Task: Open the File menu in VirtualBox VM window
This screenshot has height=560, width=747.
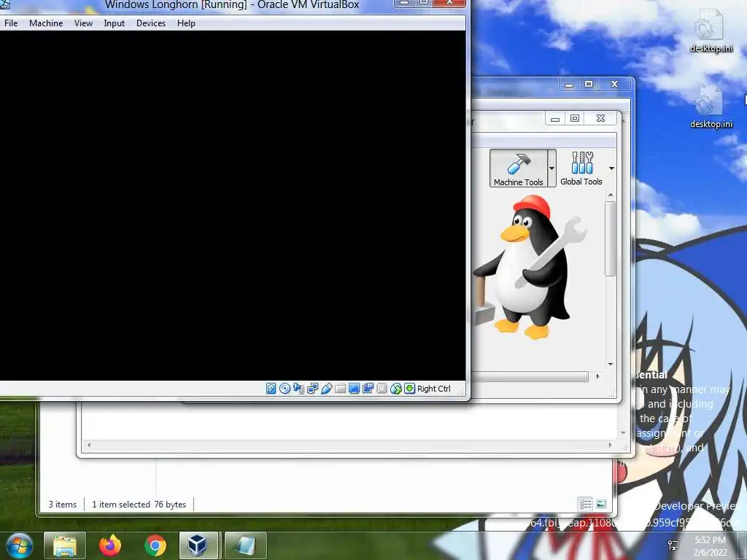Action: point(11,23)
